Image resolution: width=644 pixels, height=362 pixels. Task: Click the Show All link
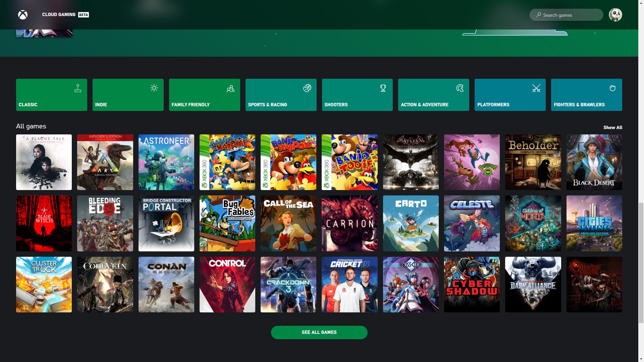coord(612,127)
